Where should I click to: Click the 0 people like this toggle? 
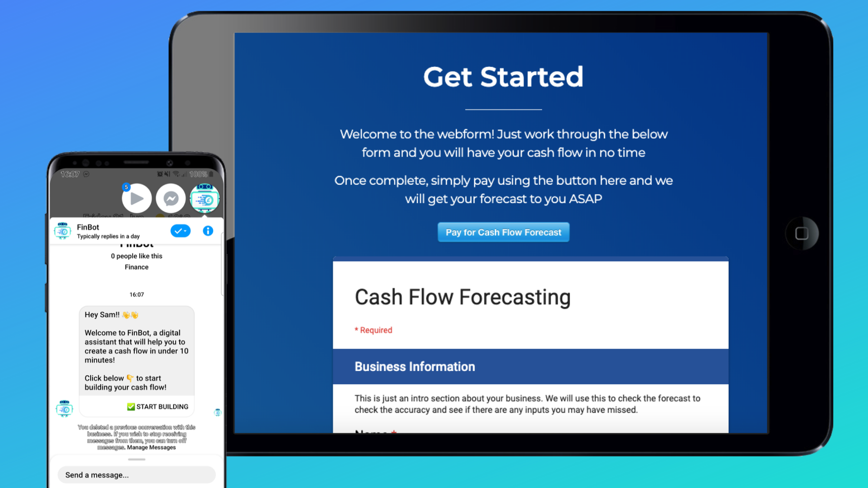137,255
